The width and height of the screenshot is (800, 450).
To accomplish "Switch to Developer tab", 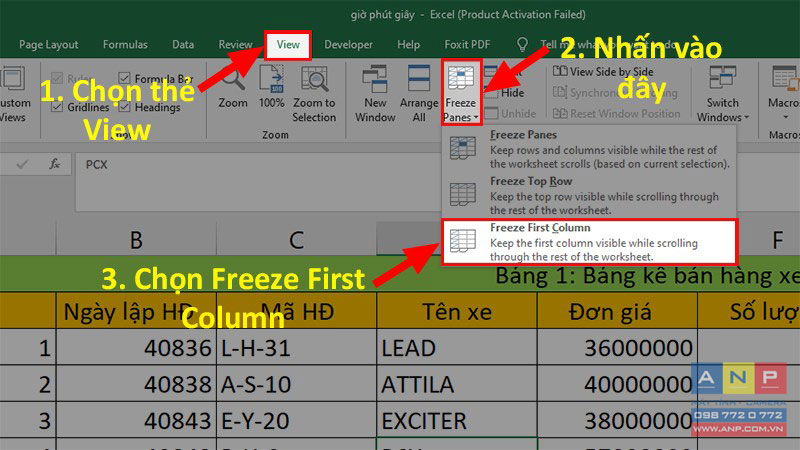I will 348,45.
